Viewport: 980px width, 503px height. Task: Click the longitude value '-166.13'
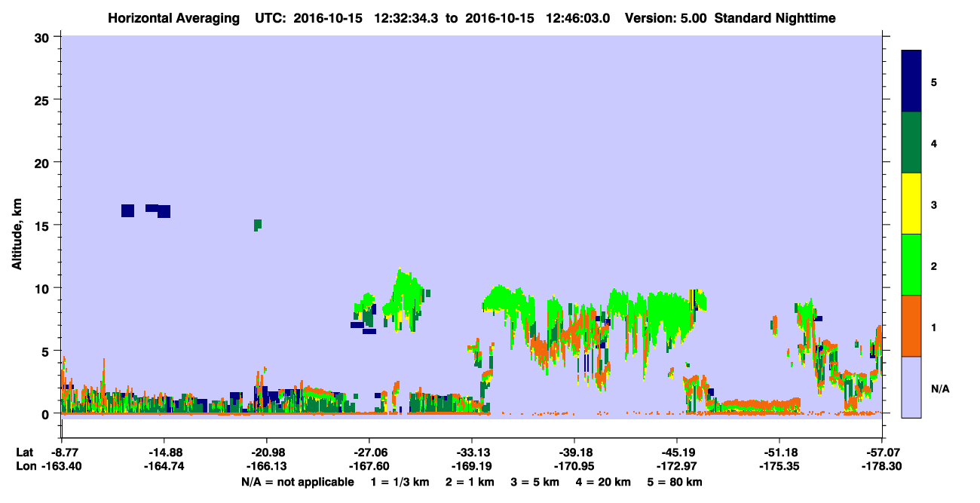[266, 466]
